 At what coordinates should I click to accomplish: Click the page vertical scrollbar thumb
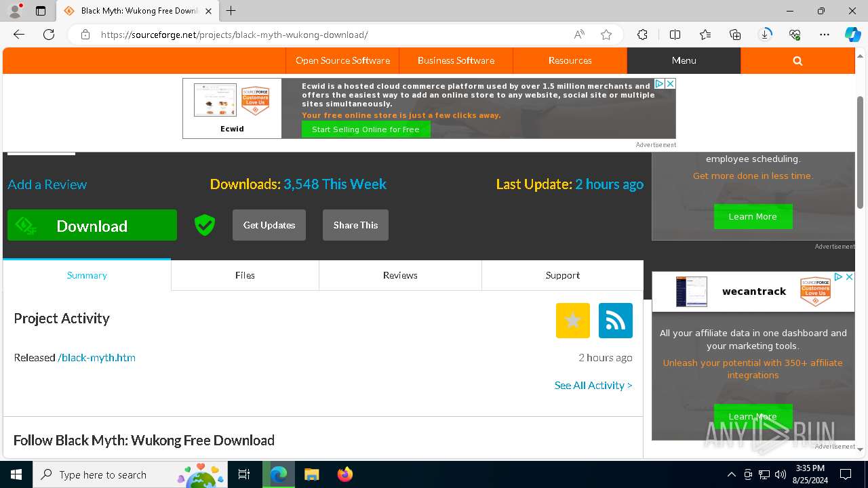(x=861, y=152)
